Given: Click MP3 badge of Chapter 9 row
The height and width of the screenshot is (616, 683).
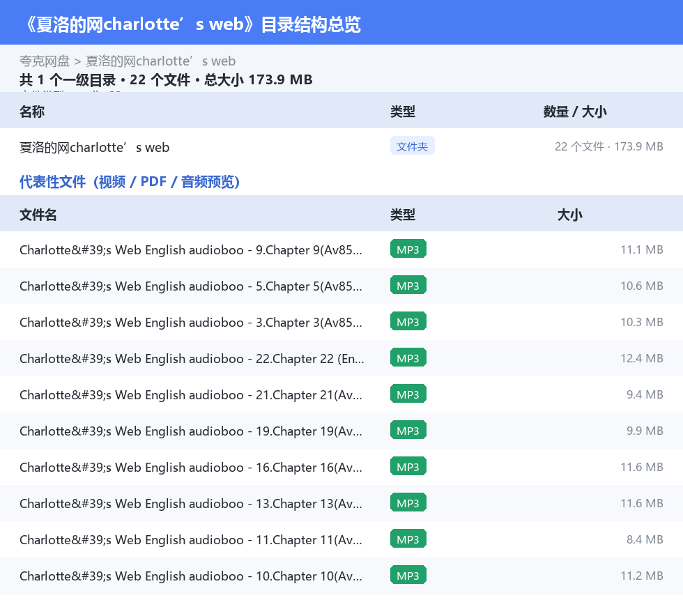Looking at the screenshot, I should [x=408, y=249].
